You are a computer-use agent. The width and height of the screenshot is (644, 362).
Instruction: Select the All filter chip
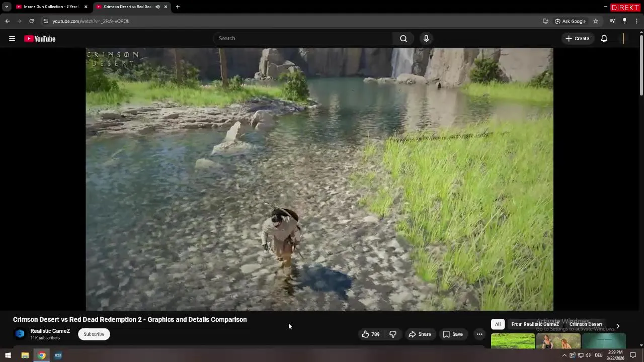(498, 324)
